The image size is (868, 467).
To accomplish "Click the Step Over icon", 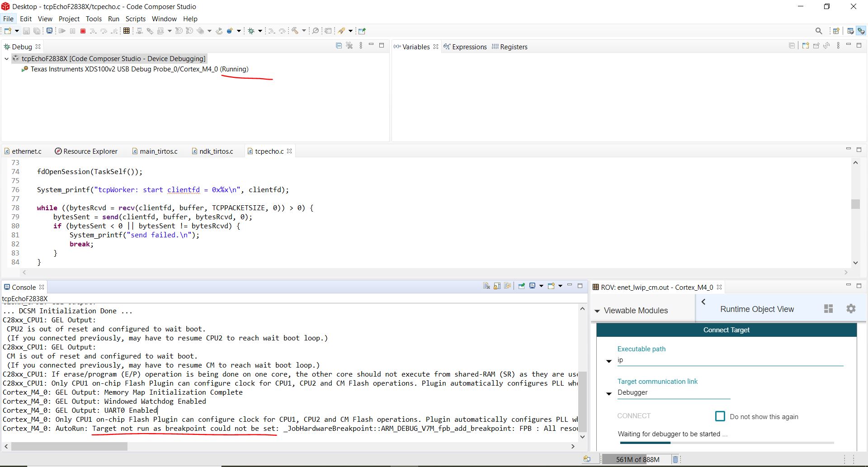I will (x=104, y=31).
